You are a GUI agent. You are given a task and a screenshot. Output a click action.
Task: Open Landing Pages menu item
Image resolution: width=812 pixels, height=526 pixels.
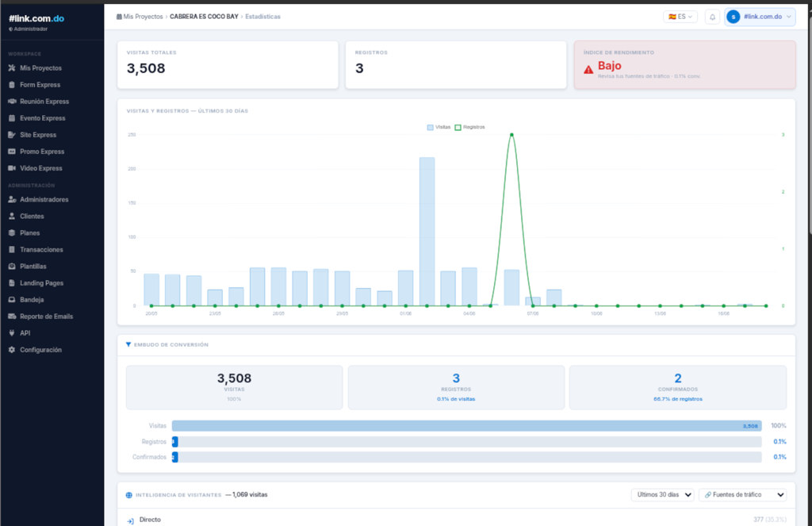tap(41, 283)
